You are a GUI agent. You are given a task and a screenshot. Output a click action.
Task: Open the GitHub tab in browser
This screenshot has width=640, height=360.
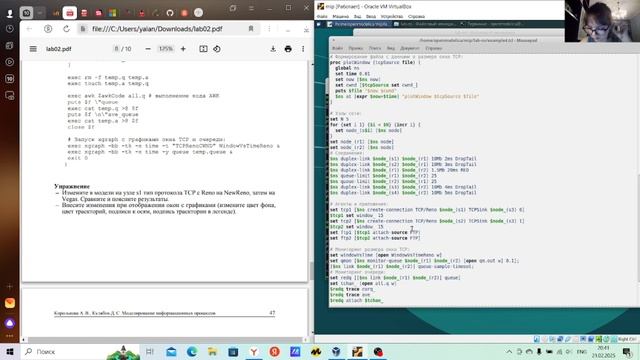coord(170,13)
